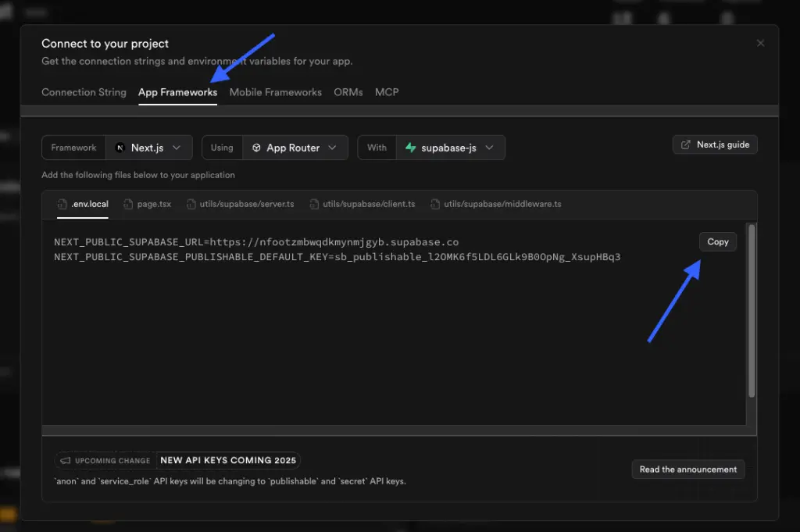Click the file icon beside page.tsx

pyautogui.click(x=129, y=204)
